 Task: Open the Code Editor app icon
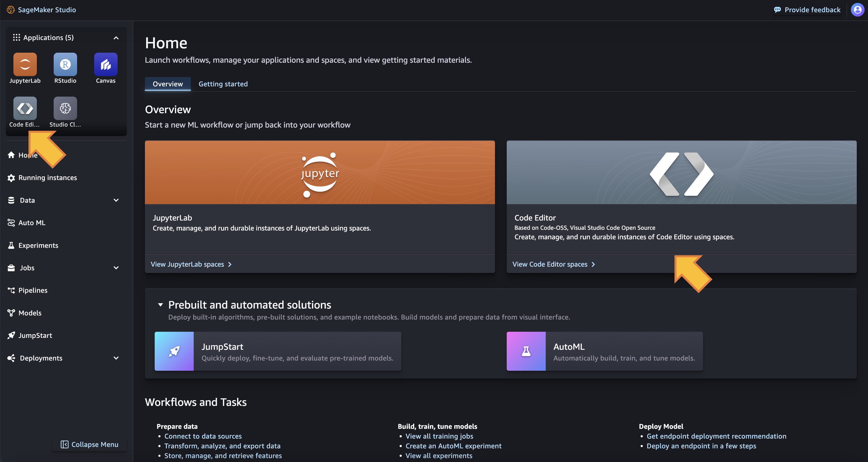pyautogui.click(x=25, y=108)
